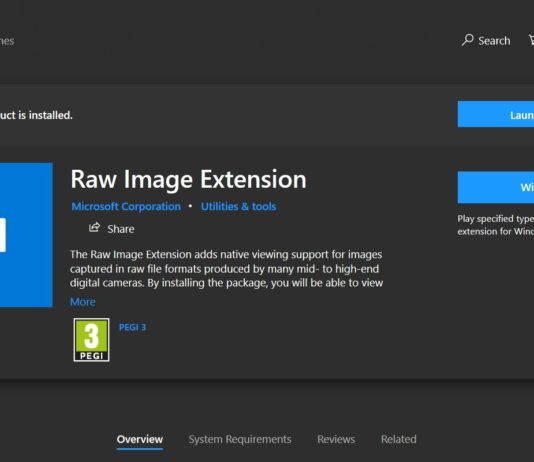
Task: Open the Utilities & tools category link
Action: click(x=238, y=206)
